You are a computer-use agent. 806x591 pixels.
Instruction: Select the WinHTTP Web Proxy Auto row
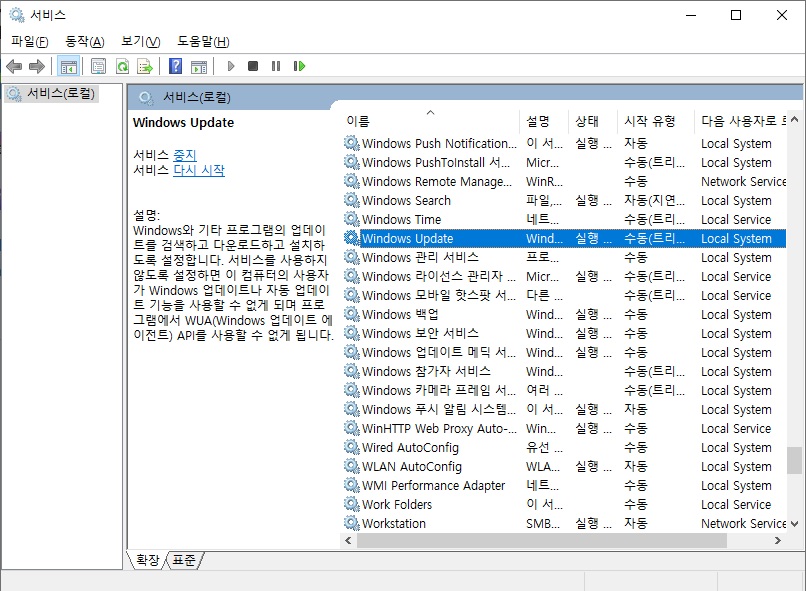tap(564, 429)
